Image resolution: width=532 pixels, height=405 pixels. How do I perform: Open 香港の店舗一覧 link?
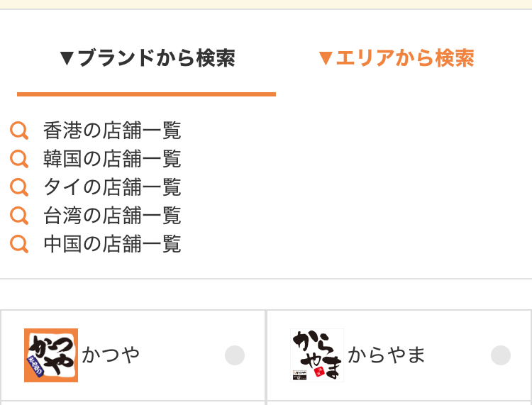[112, 131]
